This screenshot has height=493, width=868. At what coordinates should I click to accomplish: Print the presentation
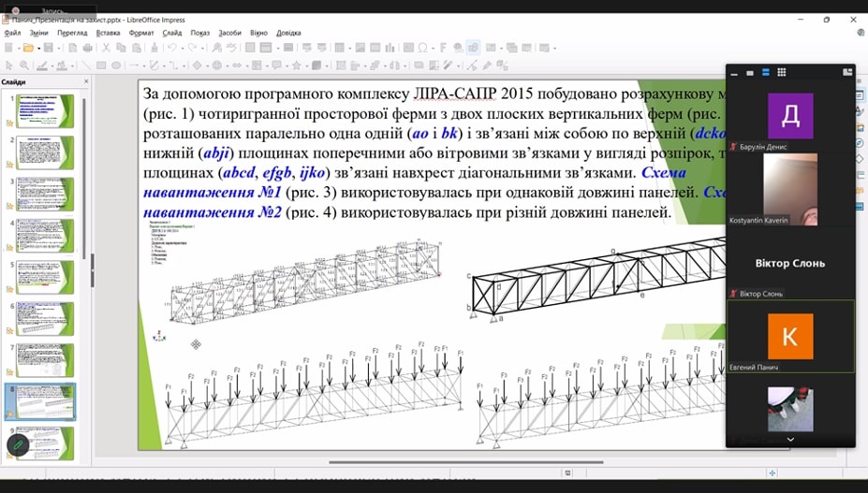(x=87, y=48)
